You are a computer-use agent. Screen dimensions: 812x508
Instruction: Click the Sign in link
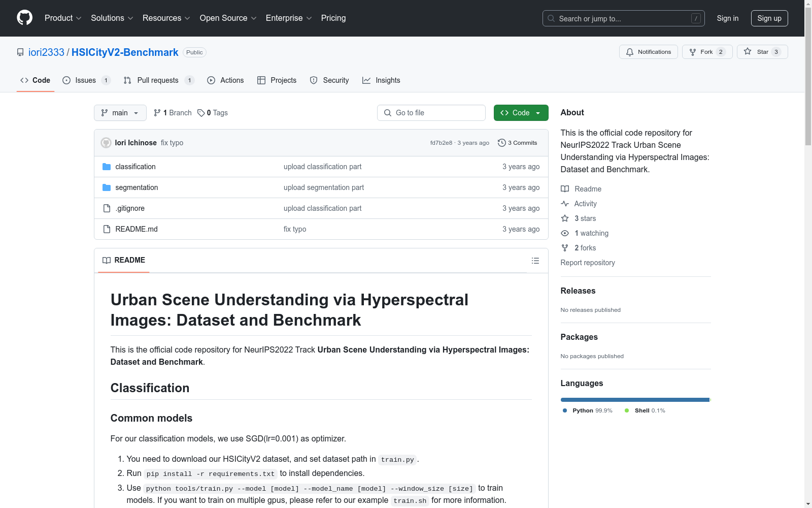pyautogui.click(x=728, y=18)
